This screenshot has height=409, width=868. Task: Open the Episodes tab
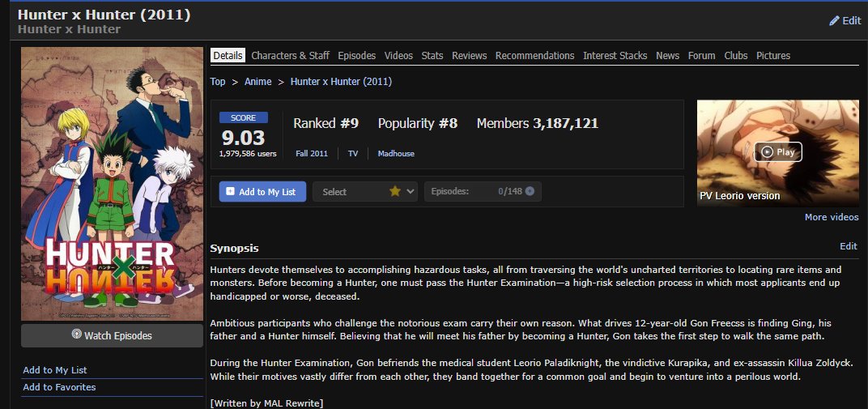click(356, 55)
